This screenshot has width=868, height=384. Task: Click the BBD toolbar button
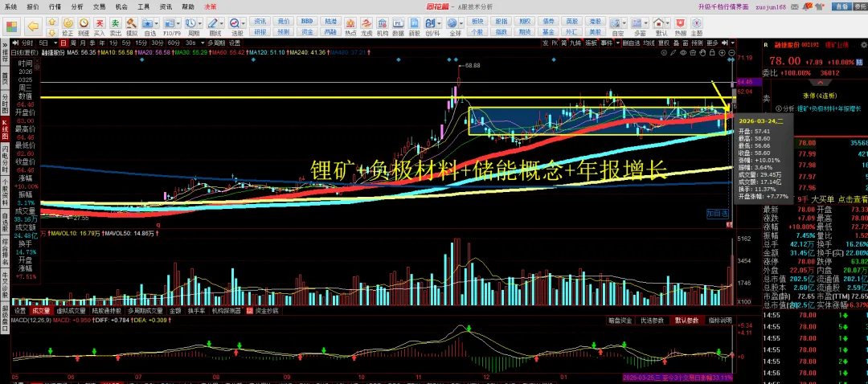307,21
